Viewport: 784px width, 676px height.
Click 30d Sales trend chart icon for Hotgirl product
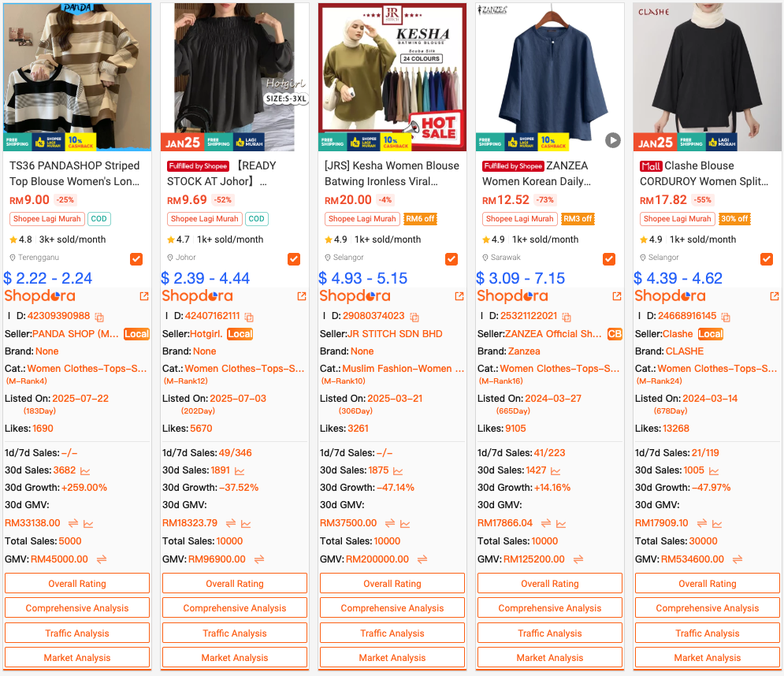(x=240, y=471)
